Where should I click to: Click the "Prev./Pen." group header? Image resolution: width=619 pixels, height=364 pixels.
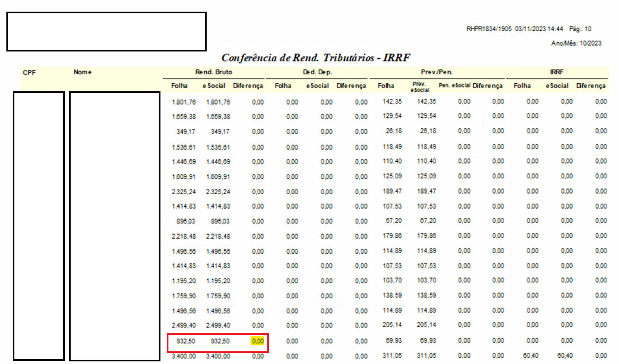[x=437, y=72]
